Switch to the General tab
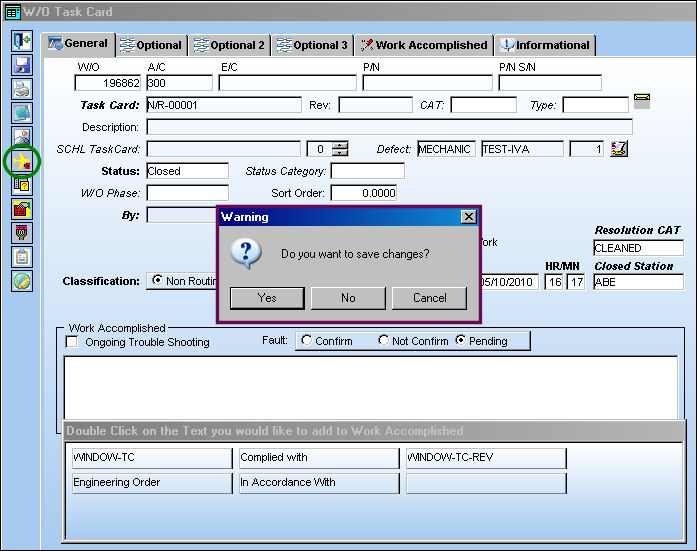 [78, 44]
